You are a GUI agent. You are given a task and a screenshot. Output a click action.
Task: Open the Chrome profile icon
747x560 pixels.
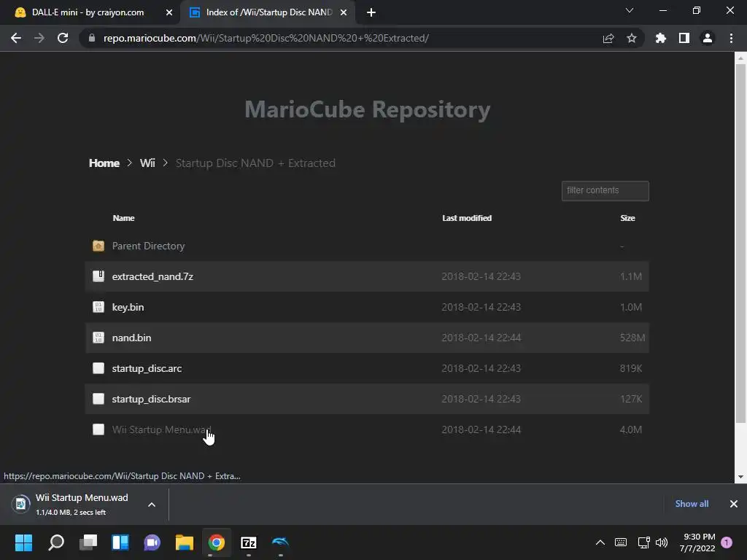coord(708,38)
